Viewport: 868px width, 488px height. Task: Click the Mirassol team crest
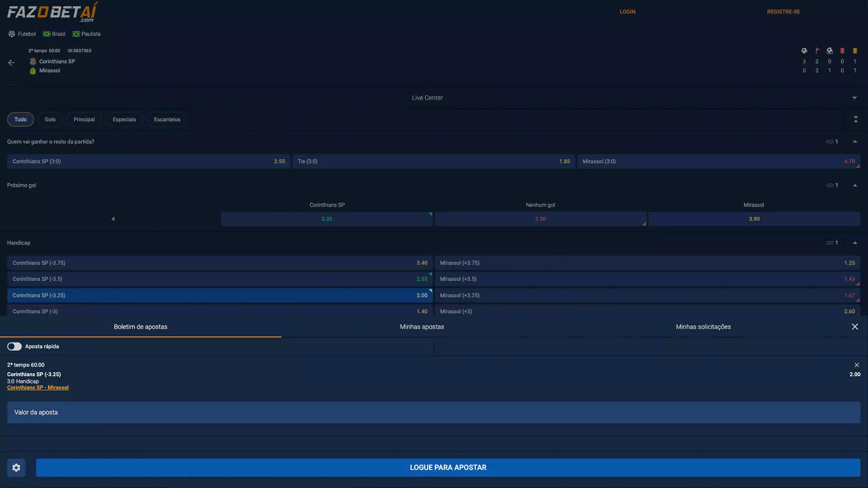[x=33, y=70]
